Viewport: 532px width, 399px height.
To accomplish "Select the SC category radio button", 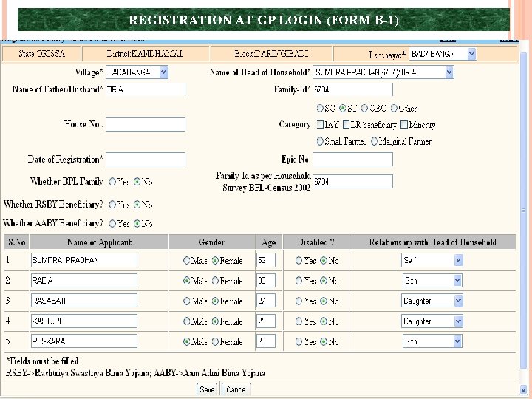I will pyautogui.click(x=320, y=108).
